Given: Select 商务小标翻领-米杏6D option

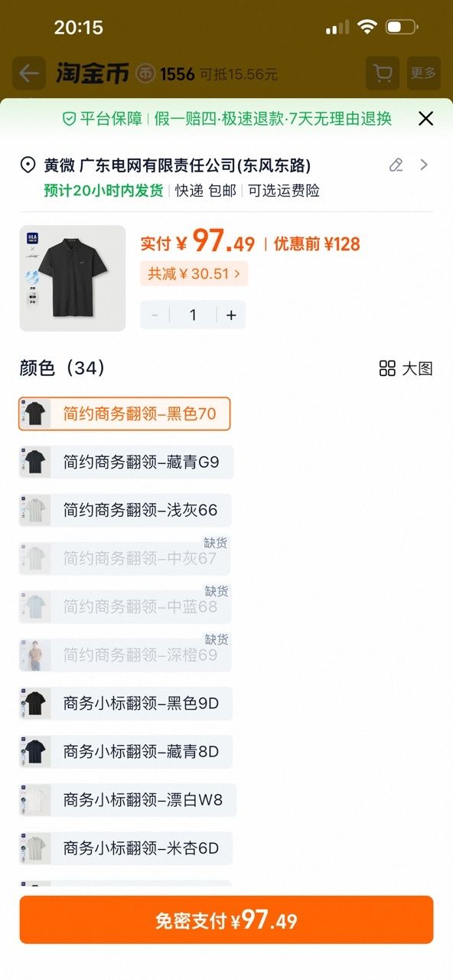Looking at the screenshot, I should (x=125, y=848).
